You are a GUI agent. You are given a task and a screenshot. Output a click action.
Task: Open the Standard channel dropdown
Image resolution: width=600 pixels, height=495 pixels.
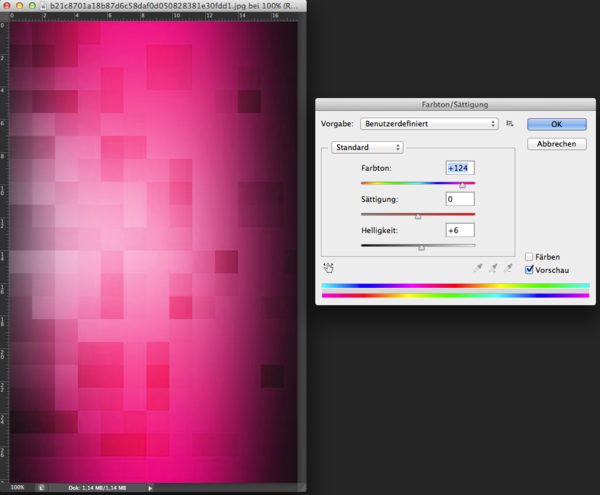(x=367, y=147)
